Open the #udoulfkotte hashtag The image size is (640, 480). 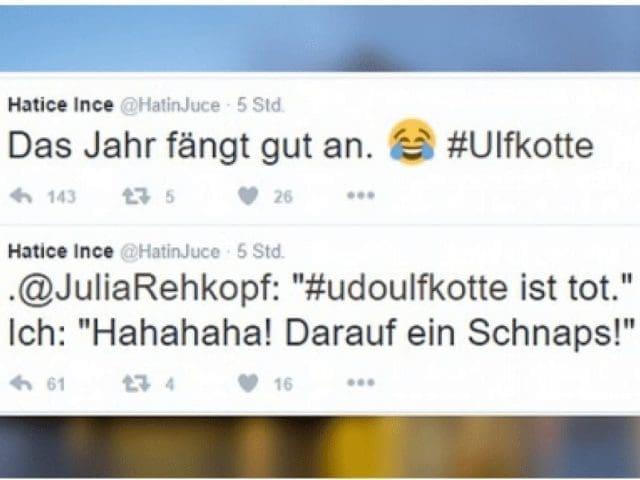(407, 288)
